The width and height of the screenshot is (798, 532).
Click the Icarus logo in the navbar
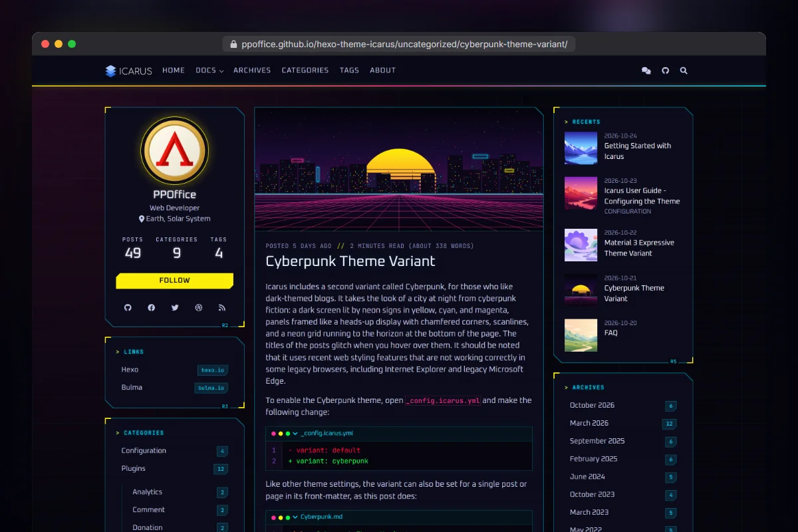128,70
